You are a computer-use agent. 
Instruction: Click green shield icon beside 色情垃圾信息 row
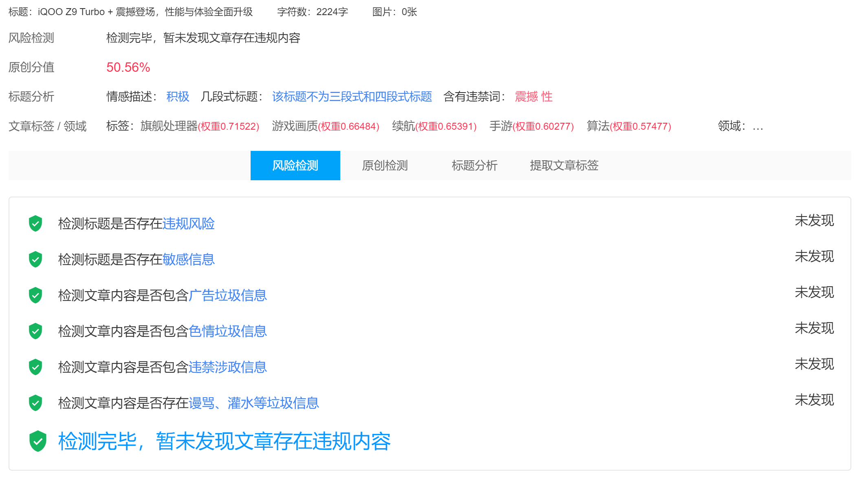click(35, 331)
